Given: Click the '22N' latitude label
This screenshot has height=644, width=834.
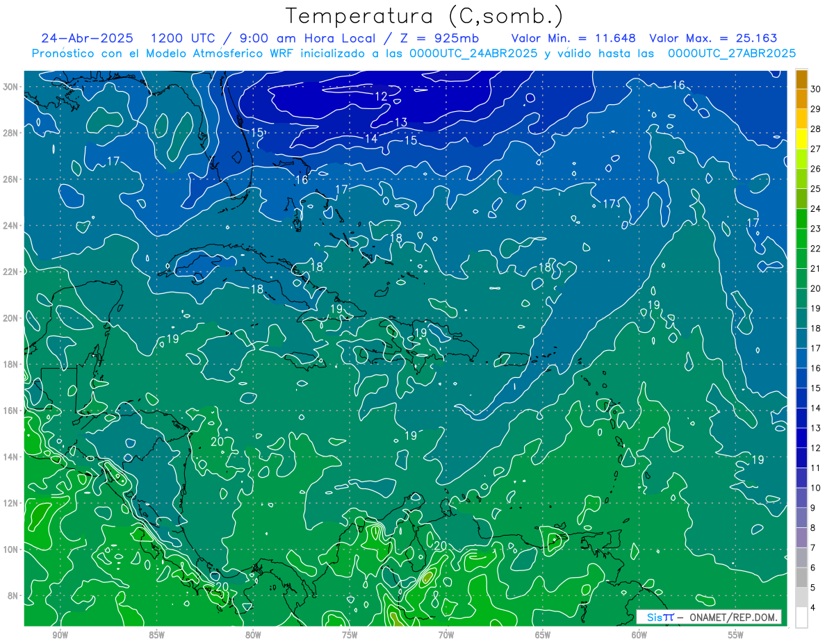Looking at the screenshot, I should [x=11, y=272].
